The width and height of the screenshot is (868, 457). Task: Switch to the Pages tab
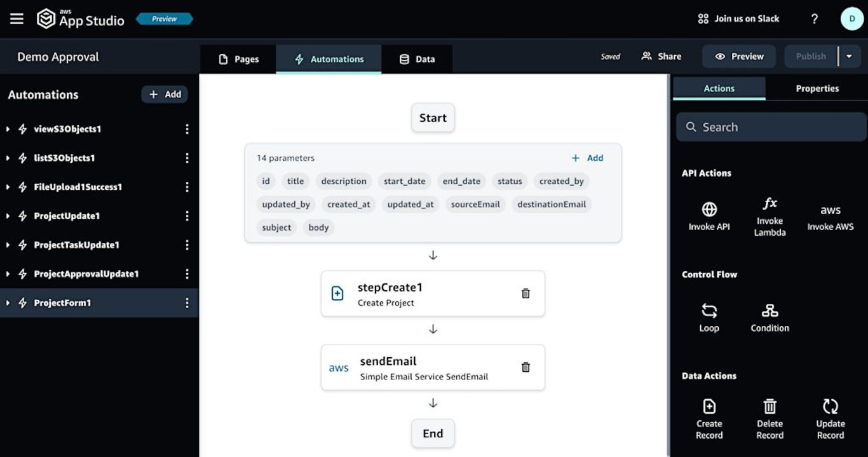click(x=238, y=59)
